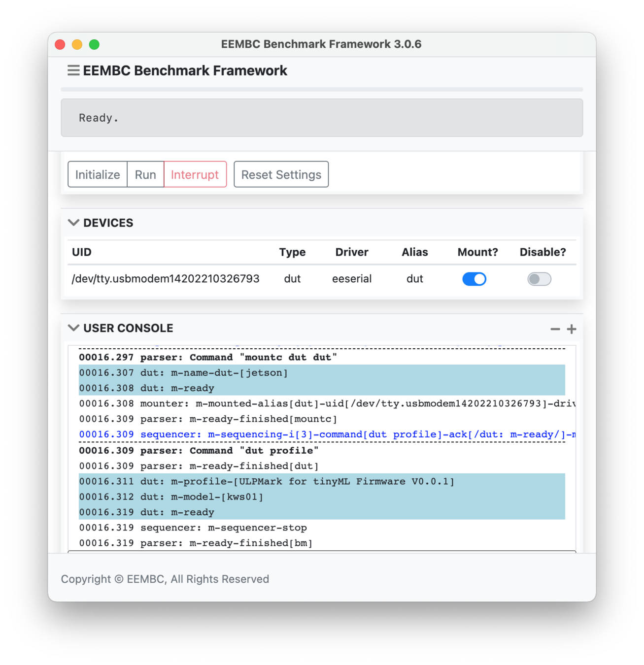Image resolution: width=644 pixels, height=665 pixels.
Task: Select the UID /dev/tty.usbmodem14202210326793 cell
Action: coord(166,279)
